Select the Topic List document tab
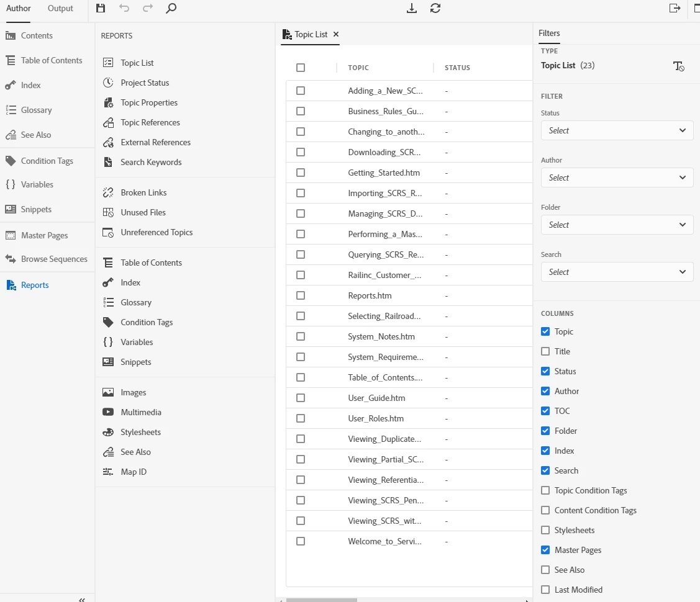The width and height of the screenshot is (700, 602). tap(311, 34)
